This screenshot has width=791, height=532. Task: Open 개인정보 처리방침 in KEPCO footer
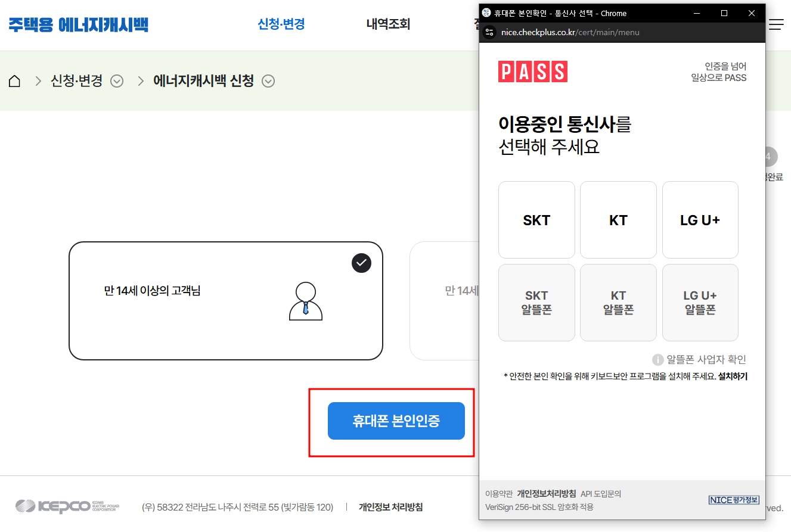(390, 508)
